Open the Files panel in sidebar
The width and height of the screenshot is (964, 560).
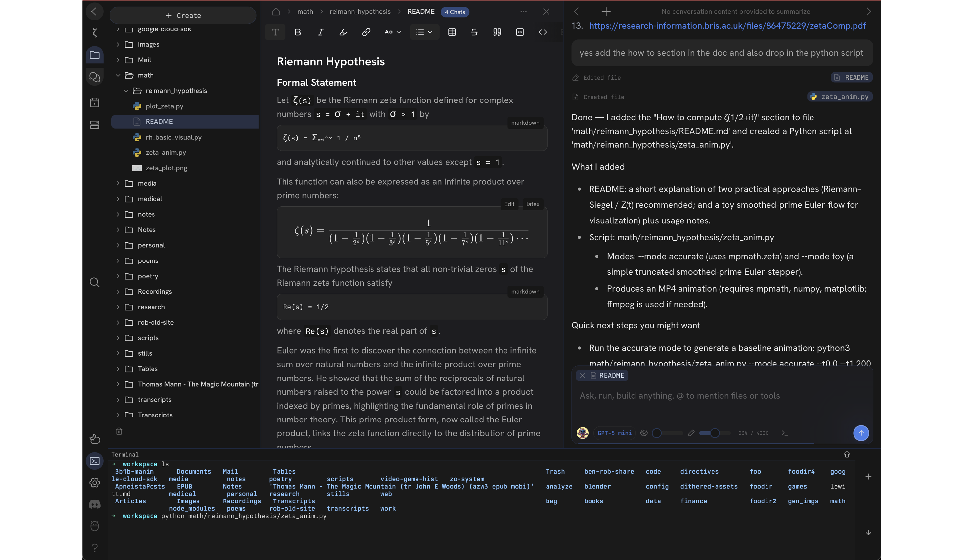click(95, 55)
